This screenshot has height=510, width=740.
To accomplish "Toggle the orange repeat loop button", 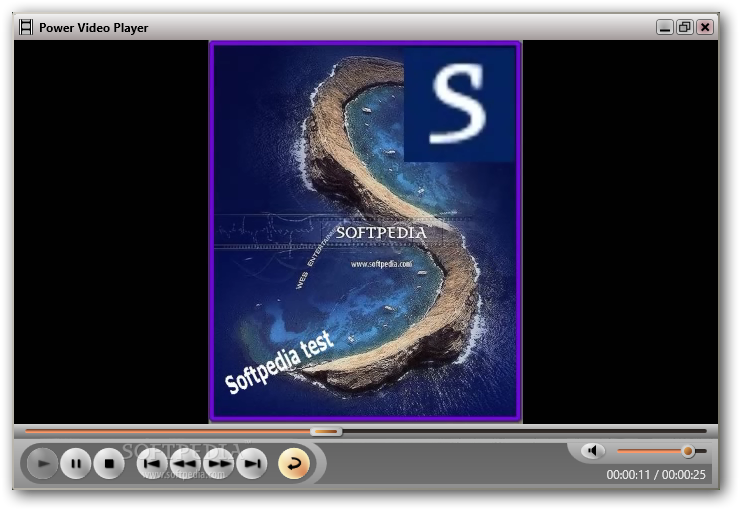I will click(x=294, y=463).
